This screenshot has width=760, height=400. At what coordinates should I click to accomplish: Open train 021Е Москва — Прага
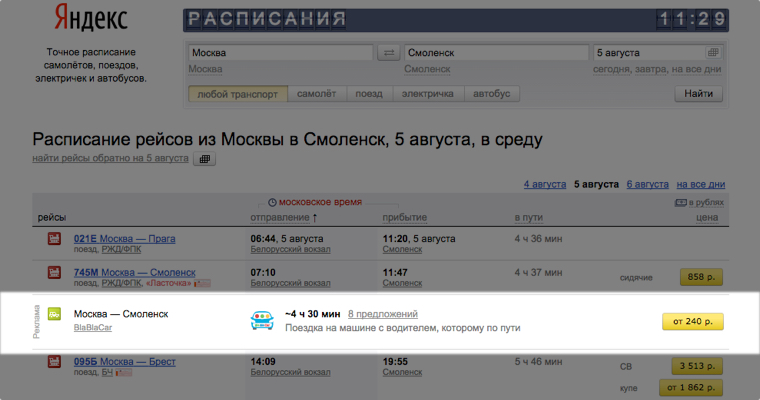click(125, 239)
